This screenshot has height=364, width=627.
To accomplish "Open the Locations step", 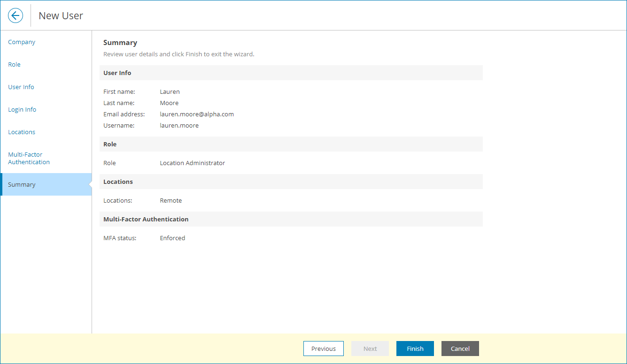I will [x=22, y=132].
